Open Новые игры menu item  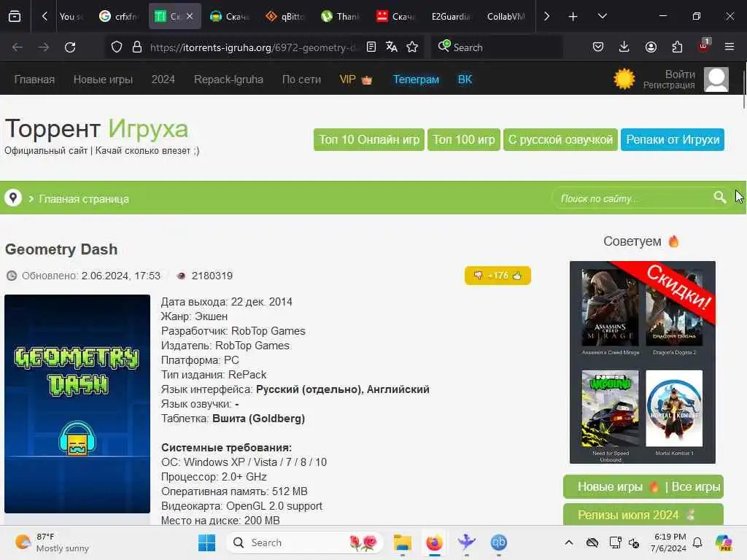click(103, 79)
